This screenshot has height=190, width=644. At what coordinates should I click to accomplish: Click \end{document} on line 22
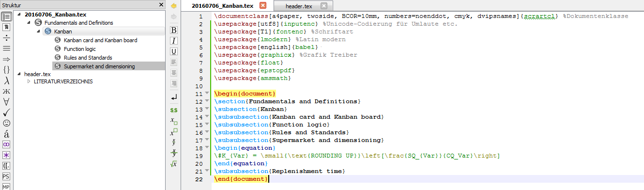241,179
